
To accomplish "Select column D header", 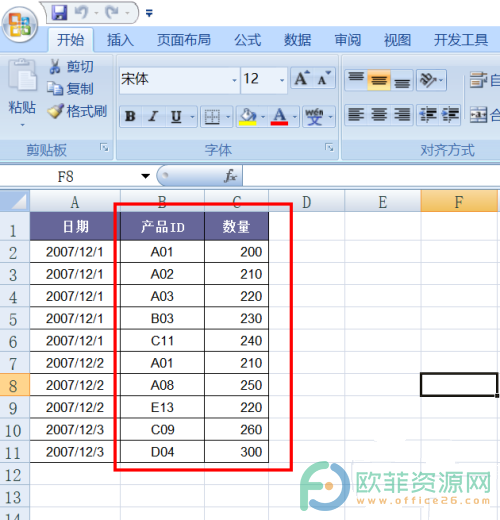I will click(306, 201).
